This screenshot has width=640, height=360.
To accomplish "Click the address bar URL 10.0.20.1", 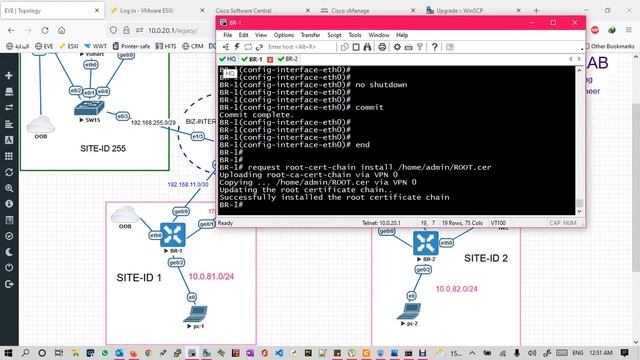I will [173, 31].
